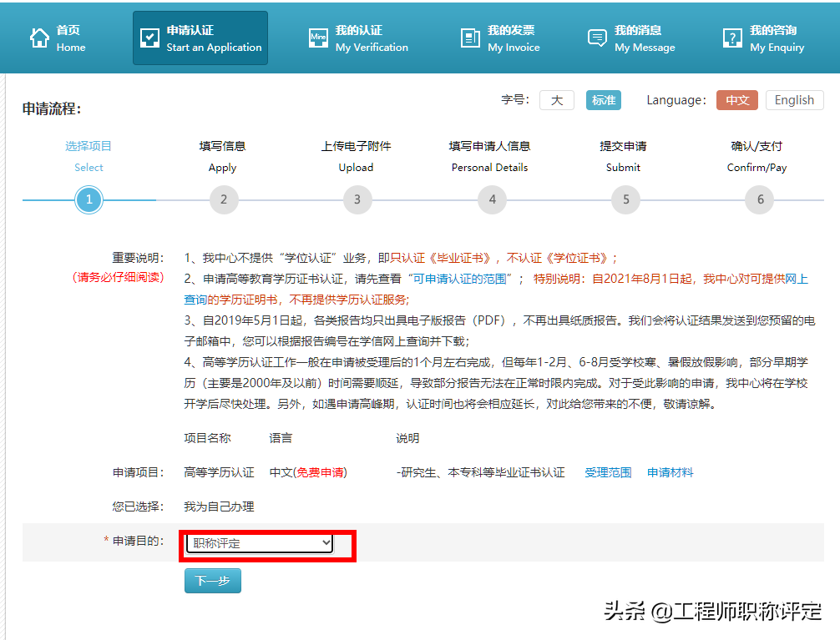Switch to the 我的认证 tab
This screenshot has height=640, width=840.
358,37
